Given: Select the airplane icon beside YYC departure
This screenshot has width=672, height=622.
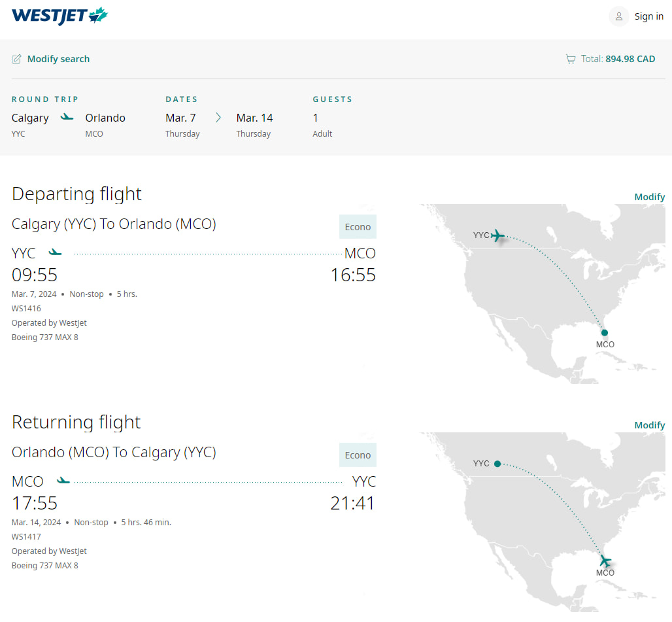Looking at the screenshot, I should pos(55,251).
